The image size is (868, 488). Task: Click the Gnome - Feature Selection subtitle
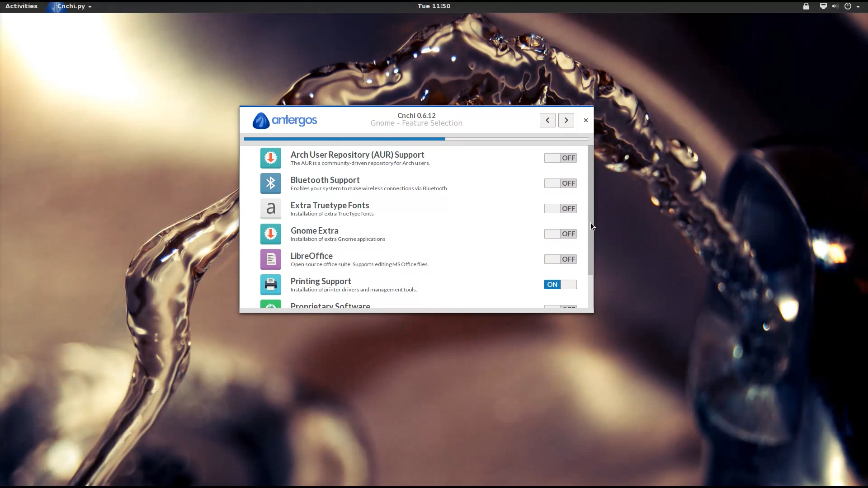point(416,123)
